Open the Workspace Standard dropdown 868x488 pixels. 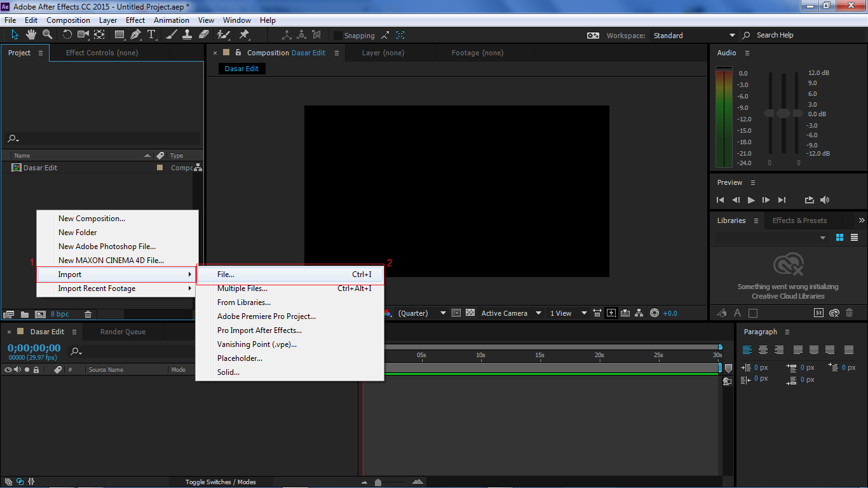(694, 36)
